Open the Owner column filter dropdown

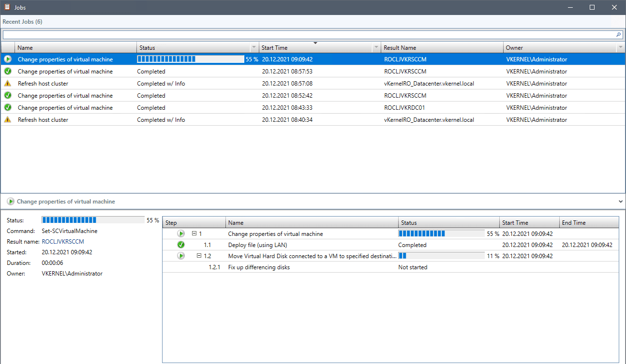tap(620, 47)
